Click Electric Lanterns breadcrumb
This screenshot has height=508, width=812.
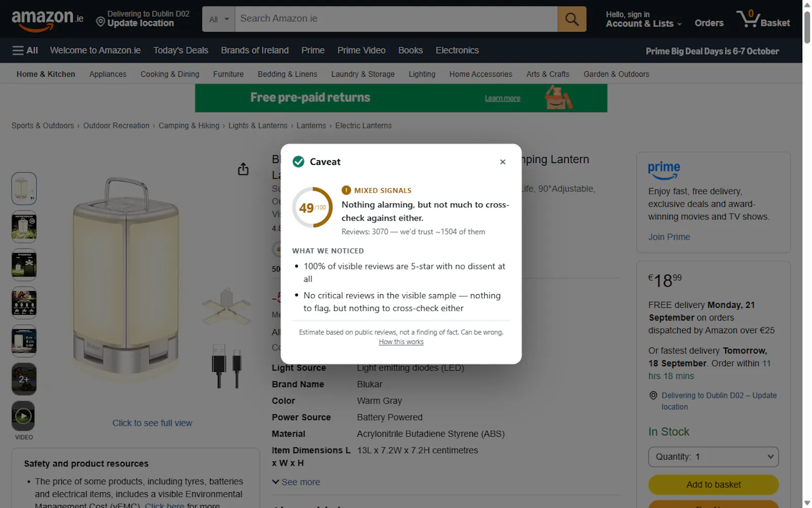(x=363, y=125)
